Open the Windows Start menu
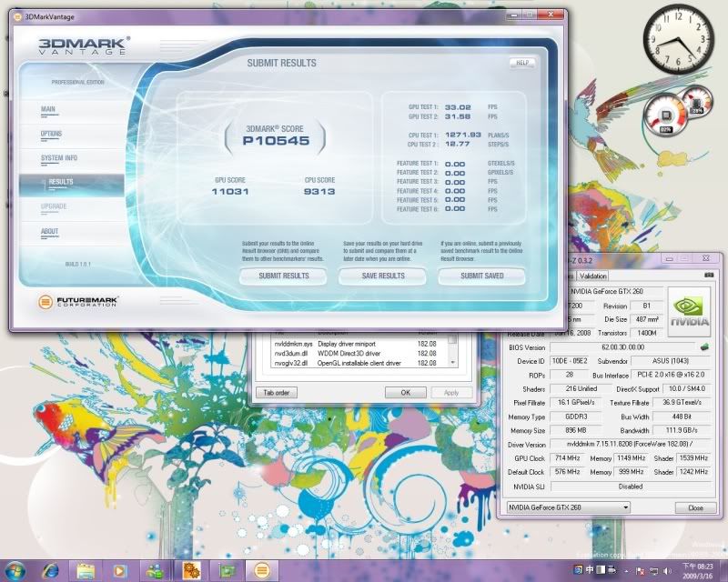The width and height of the screenshot is (728, 582). point(15,570)
